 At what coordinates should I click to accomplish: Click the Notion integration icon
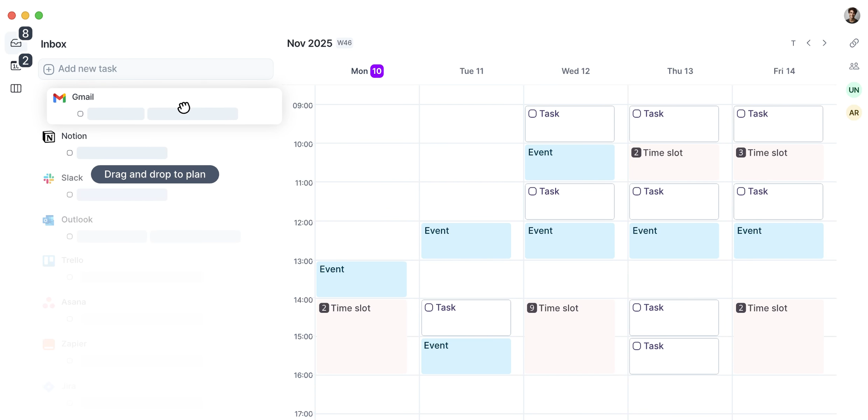pyautogui.click(x=49, y=136)
